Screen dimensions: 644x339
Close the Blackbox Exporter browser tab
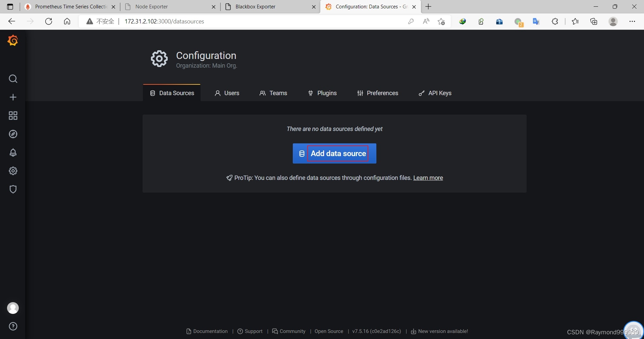pyautogui.click(x=314, y=7)
